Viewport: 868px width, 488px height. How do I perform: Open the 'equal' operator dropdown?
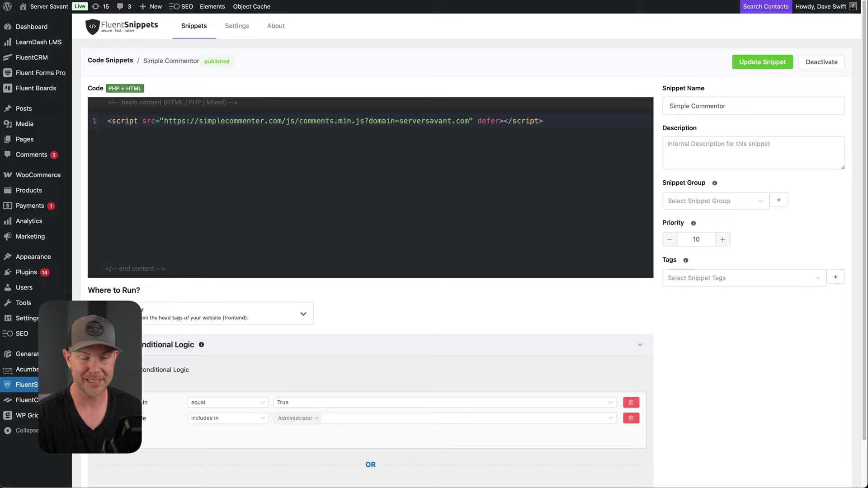[x=228, y=402]
